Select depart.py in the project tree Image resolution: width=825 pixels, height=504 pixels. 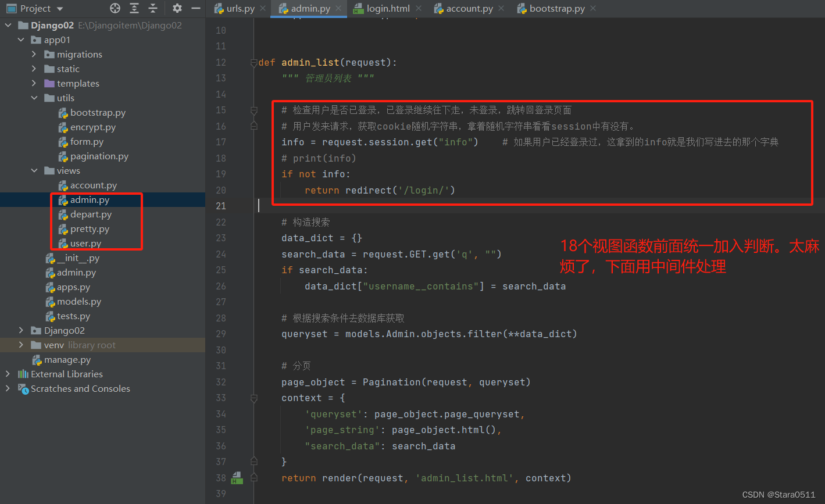tap(91, 215)
